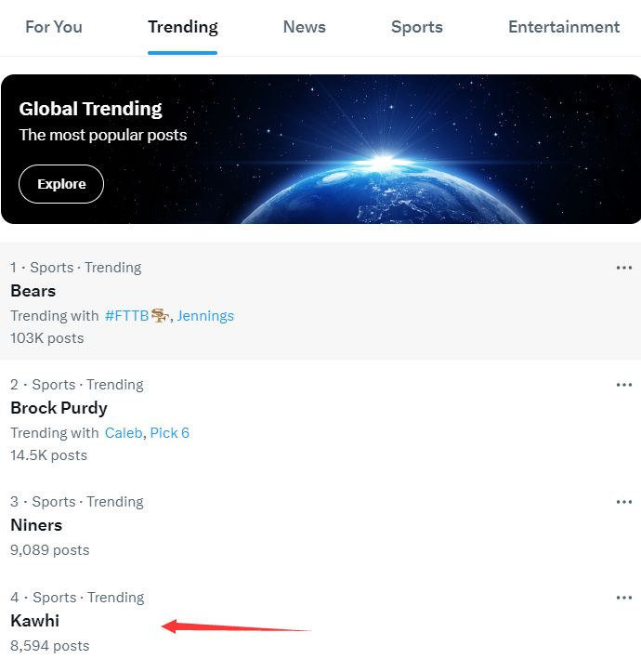Open the Pick 6 related link
641x672 pixels.
(x=170, y=433)
